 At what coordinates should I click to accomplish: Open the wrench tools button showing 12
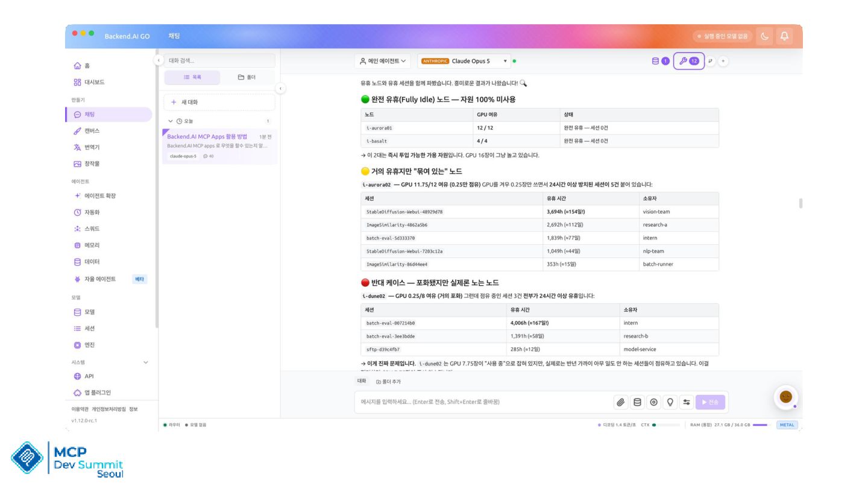coord(689,61)
